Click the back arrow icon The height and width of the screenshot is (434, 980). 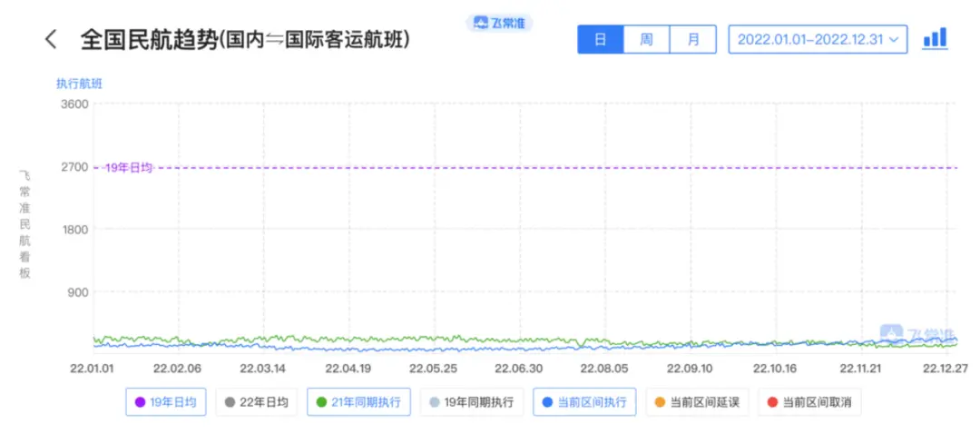point(51,39)
